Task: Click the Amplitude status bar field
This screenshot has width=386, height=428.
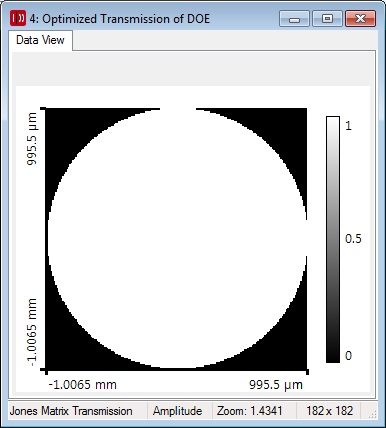Action: point(178,411)
